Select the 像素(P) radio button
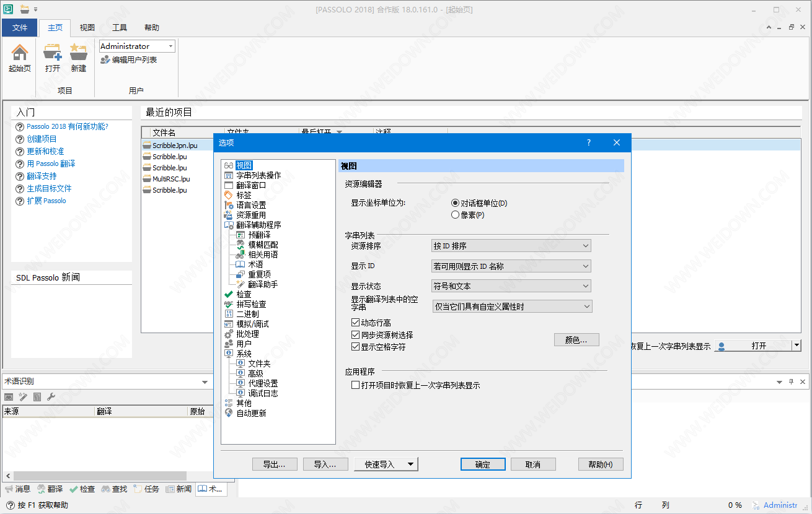This screenshot has height=514, width=812. point(456,215)
